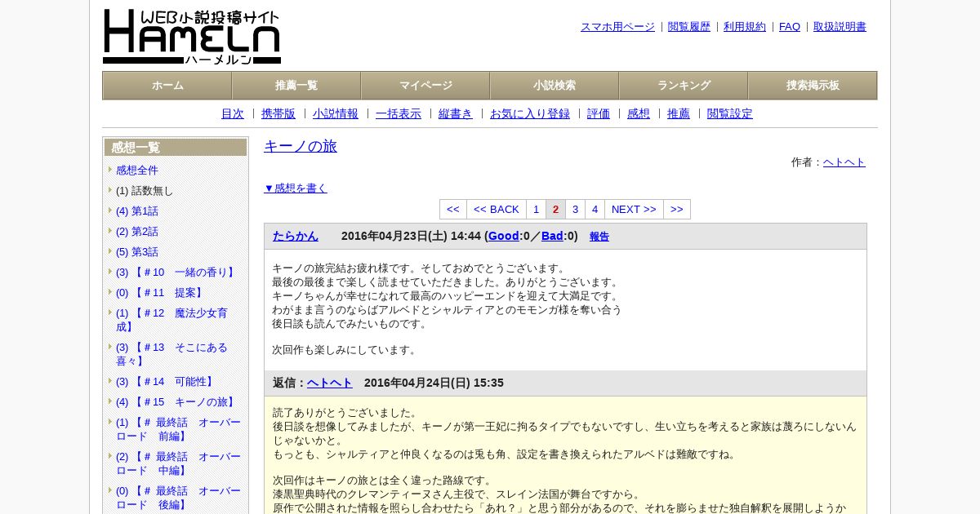Image resolution: width=980 pixels, height=514 pixels.
Task: Select 一括表示 in the submenu
Action: [399, 113]
